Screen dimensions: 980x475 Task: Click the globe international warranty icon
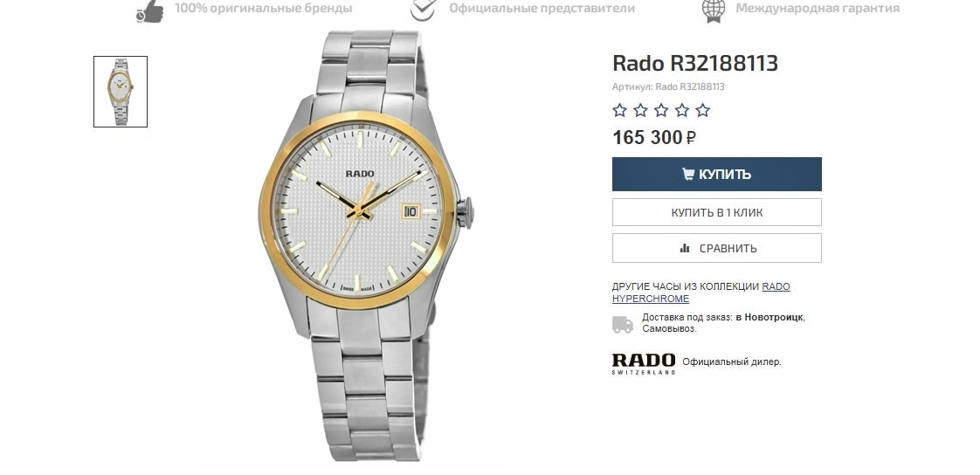coord(713,10)
